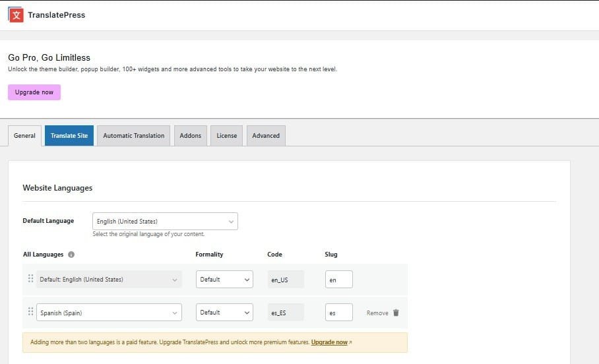This screenshot has width=599, height=364.
Task: Click the info icon beside All Languages
Action: pyautogui.click(x=71, y=255)
